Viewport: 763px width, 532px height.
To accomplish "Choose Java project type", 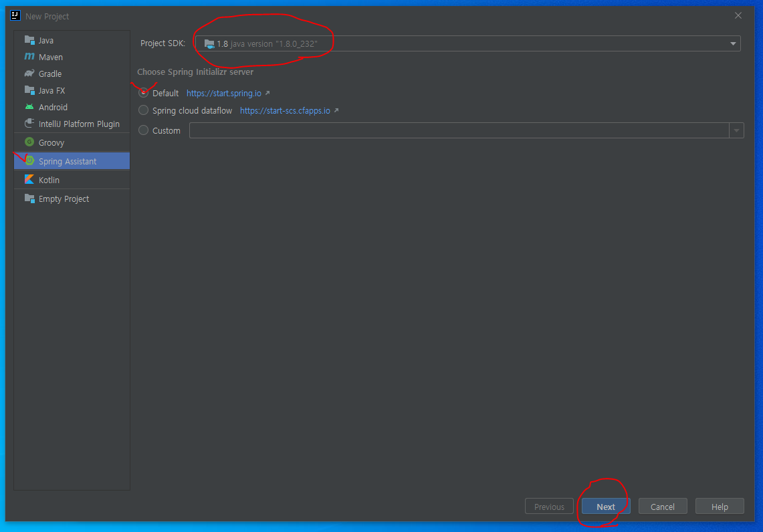I will coord(72,40).
